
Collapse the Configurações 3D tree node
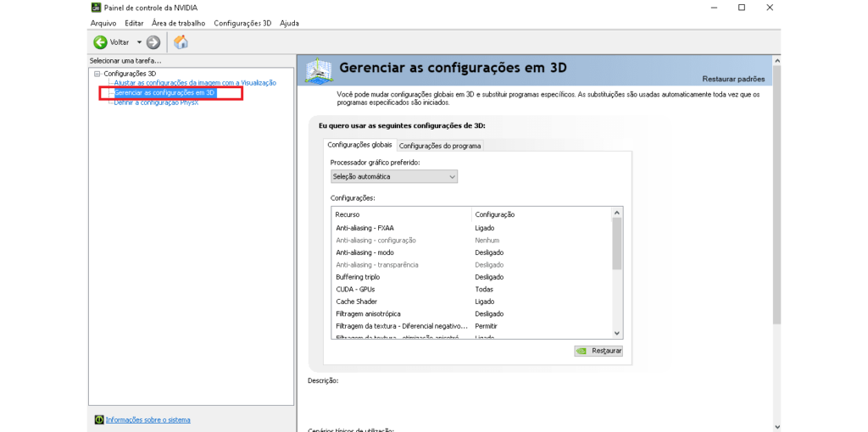coord(97,74)
